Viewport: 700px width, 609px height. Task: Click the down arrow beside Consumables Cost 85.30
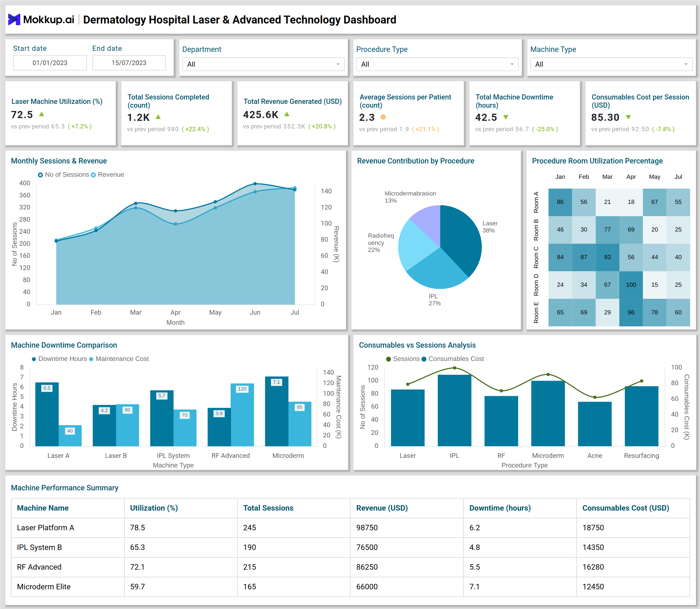tap(628, 117)
